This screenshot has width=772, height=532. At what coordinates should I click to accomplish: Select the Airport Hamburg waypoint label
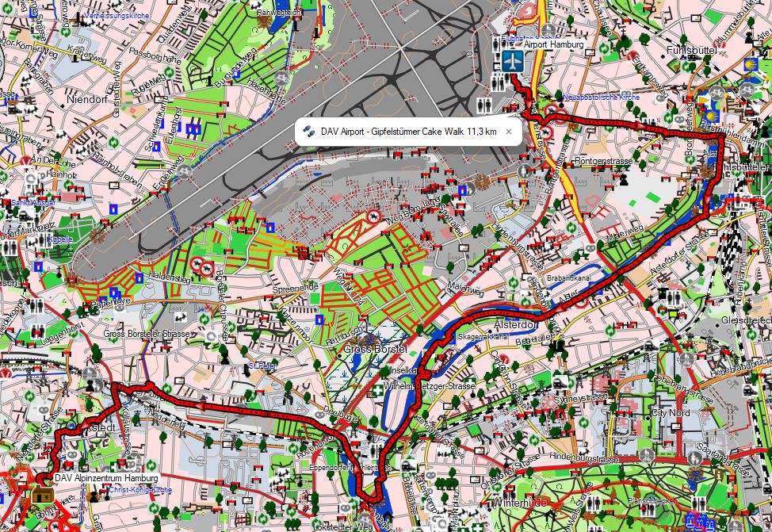point(553,45)
